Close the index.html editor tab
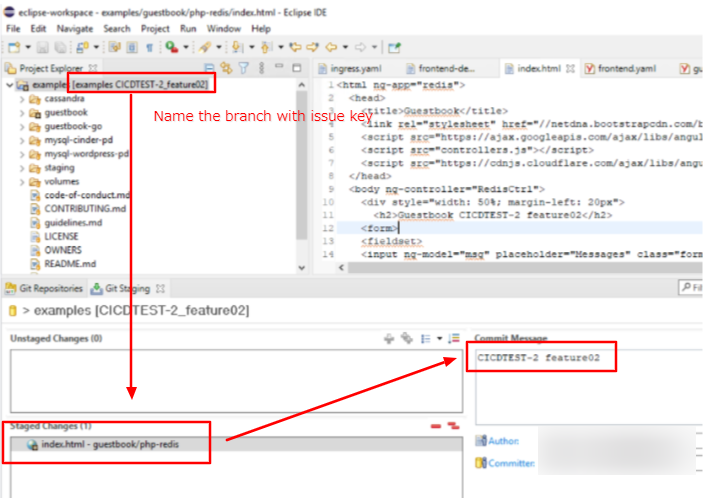 pos(570,69)
